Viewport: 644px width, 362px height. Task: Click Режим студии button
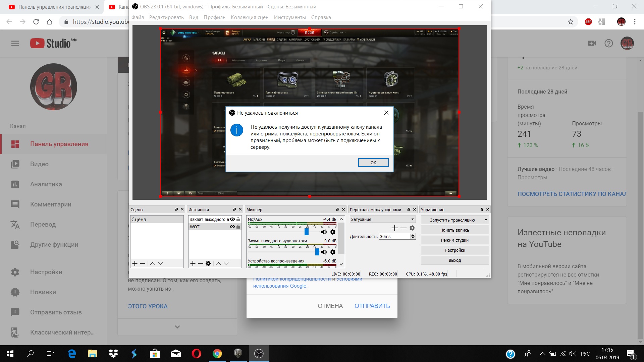(454, 240)
